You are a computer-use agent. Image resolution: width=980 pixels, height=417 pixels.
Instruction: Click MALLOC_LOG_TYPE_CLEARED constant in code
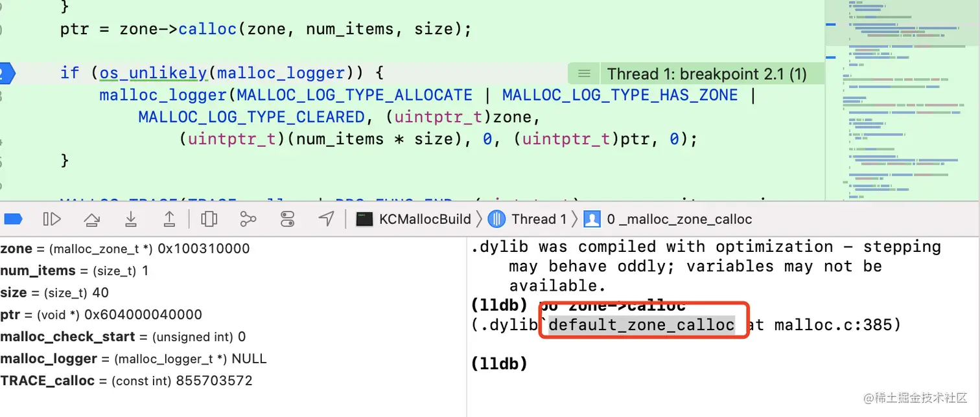point(251,117)
